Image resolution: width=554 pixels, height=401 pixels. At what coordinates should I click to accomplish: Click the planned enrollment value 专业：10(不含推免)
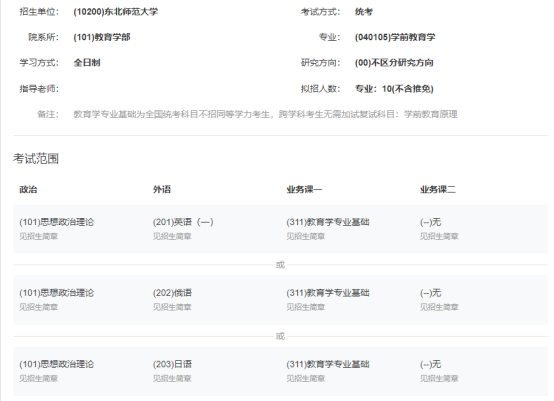click(394, 89)
